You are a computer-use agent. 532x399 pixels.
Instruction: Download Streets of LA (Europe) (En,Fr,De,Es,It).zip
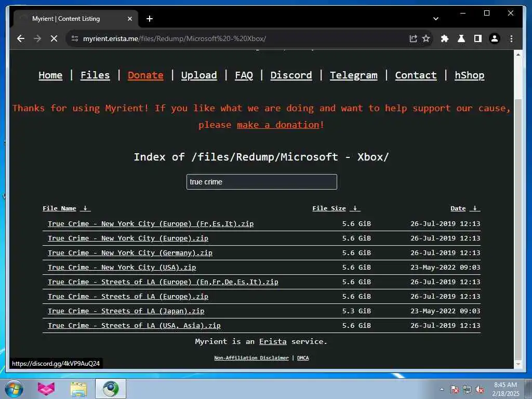[x=163, y=282]
